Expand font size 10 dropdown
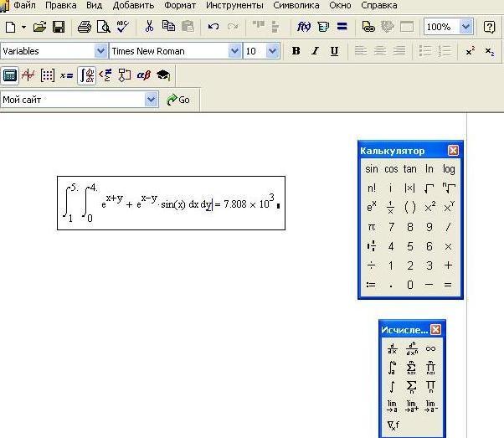 [273, 51]
